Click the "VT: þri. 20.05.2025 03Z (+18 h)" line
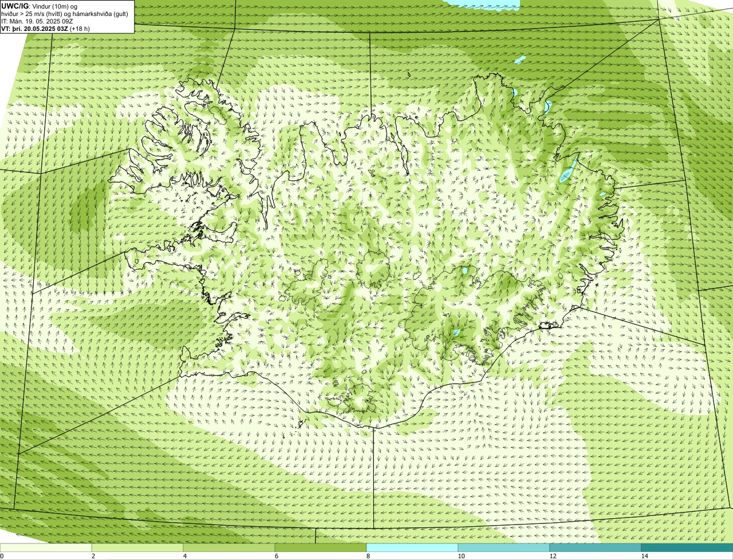The width and height of the screenshot is (733, 560). click(46, 28)
